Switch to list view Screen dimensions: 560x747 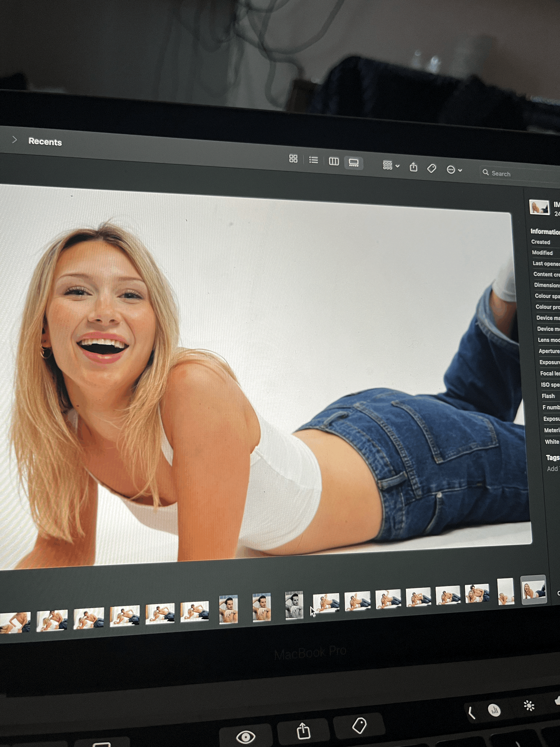click(x=313, y=160)
